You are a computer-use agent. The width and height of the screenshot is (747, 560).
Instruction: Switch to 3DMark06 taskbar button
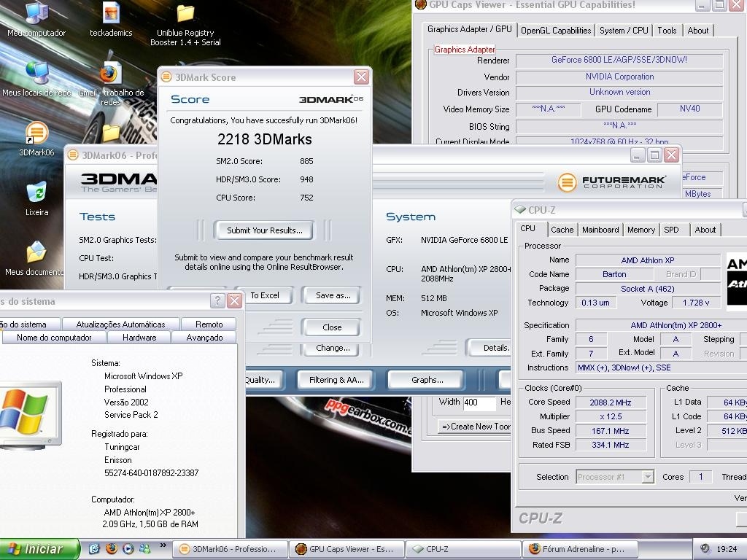point(230,549)
